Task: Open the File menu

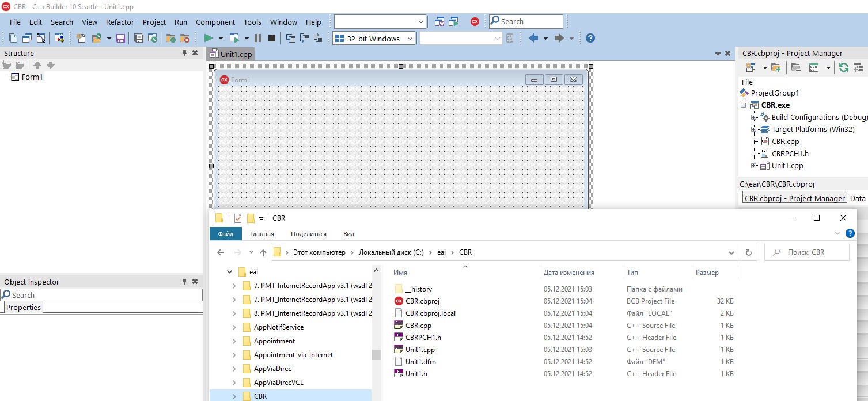Action: click(x=15, y=22)
